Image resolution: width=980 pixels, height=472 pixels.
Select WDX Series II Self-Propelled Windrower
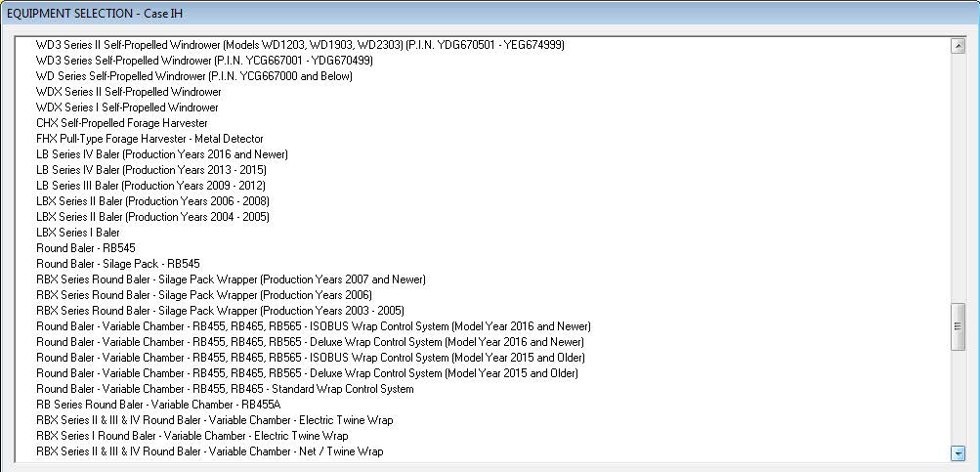[x=129, y=92]
